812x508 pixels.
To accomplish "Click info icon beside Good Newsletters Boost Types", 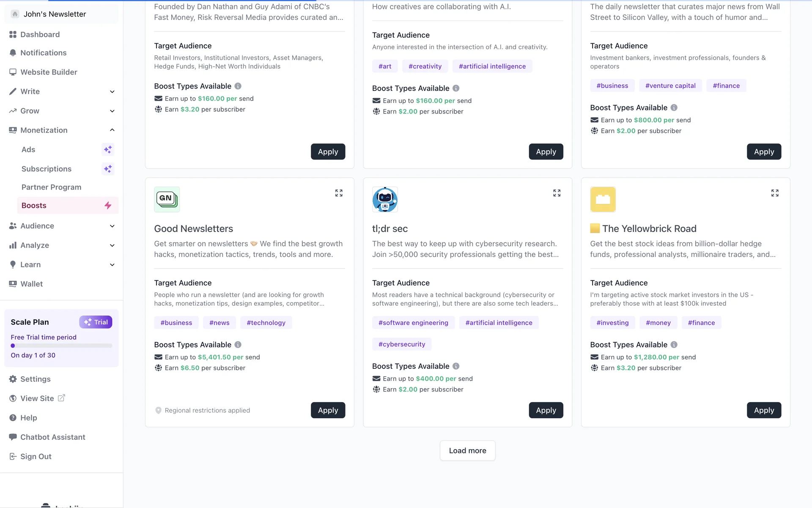I will point(238,345).
